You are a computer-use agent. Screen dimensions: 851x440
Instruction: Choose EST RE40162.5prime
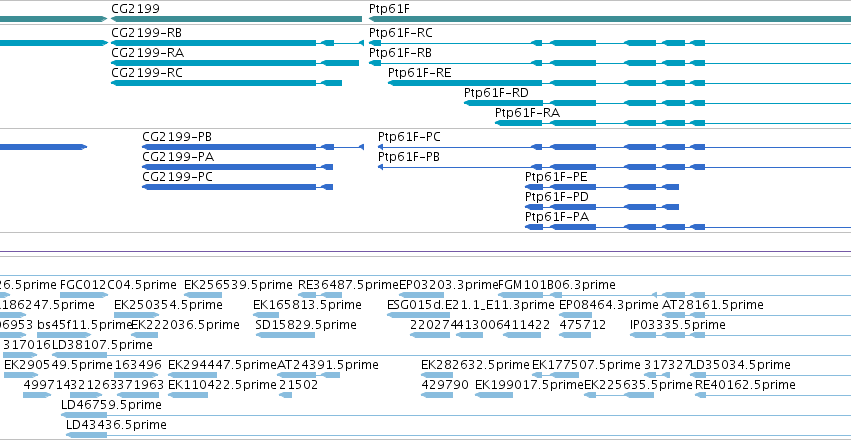pyautogui.click(x=773, y=396)
